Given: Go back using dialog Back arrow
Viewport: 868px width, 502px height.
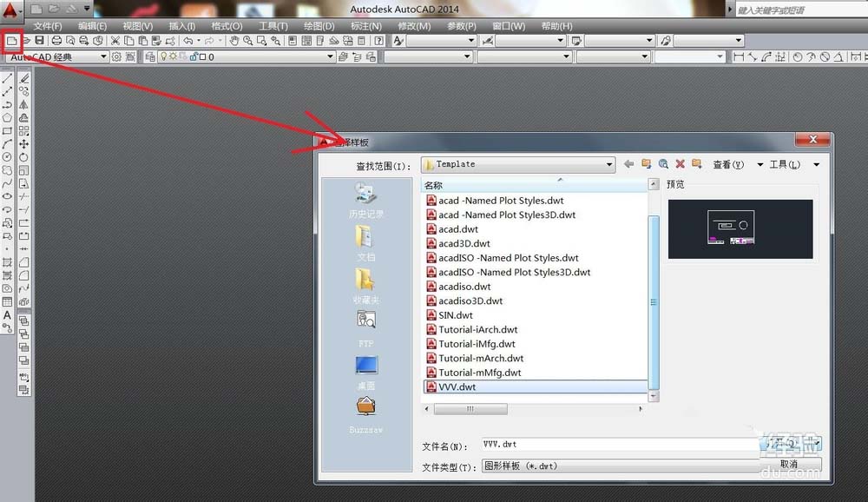Looking at the screenshot, I should pyautogui.click(x=628, y=164).
